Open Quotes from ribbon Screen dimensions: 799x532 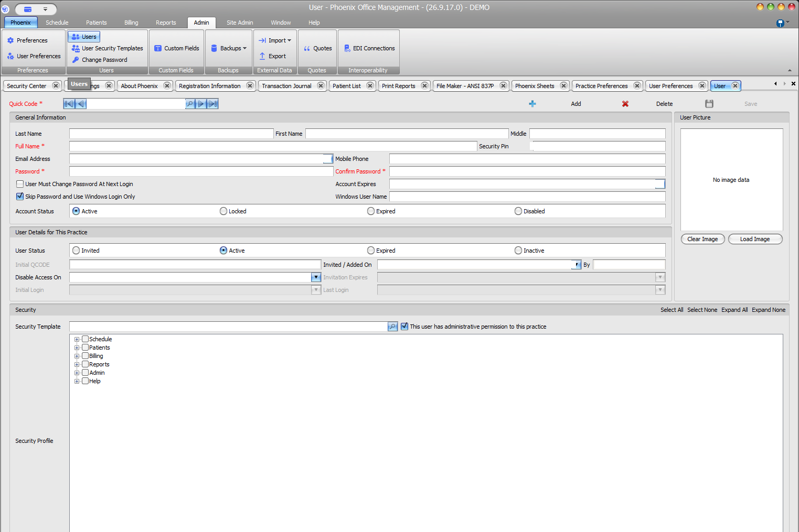point(317,48)
